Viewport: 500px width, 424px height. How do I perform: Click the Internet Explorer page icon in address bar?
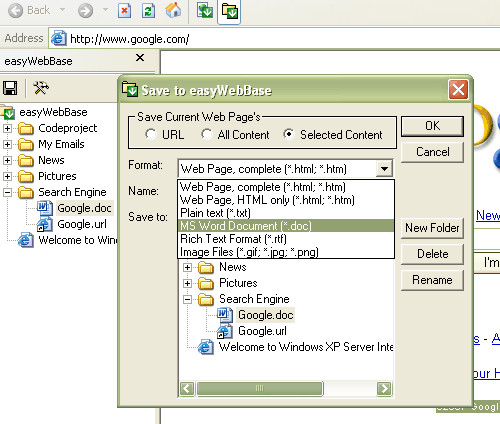coord(58,39)
